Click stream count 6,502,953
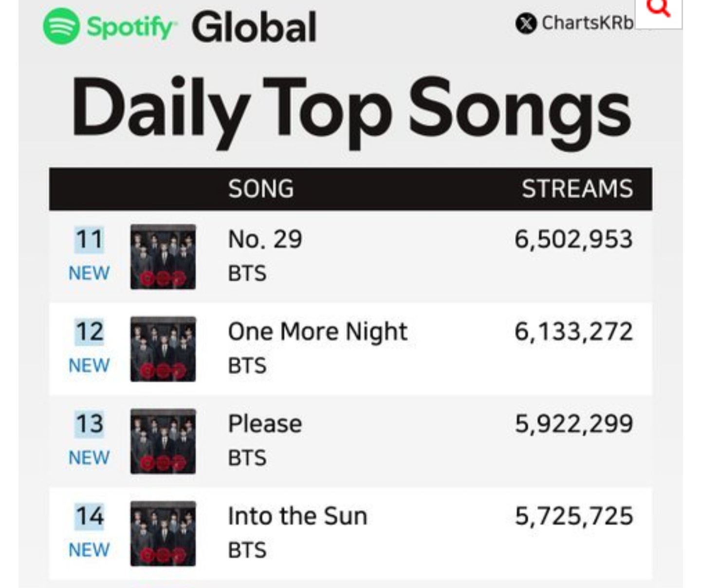 click(573, 239)
